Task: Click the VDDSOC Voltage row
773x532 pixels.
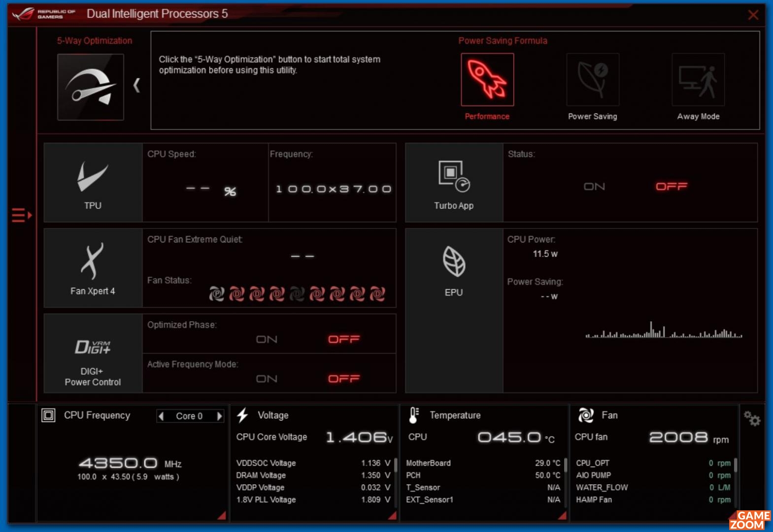Action: tap(313, 463)
